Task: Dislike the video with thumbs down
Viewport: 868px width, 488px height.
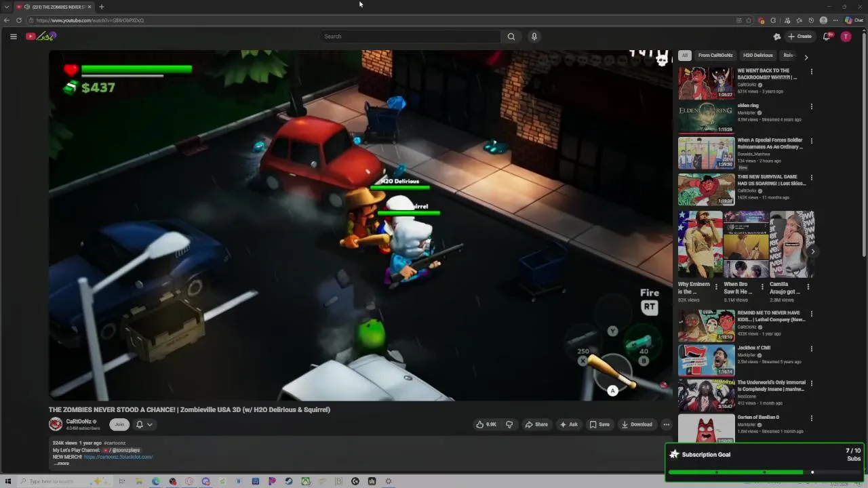Action: (509, 424)
